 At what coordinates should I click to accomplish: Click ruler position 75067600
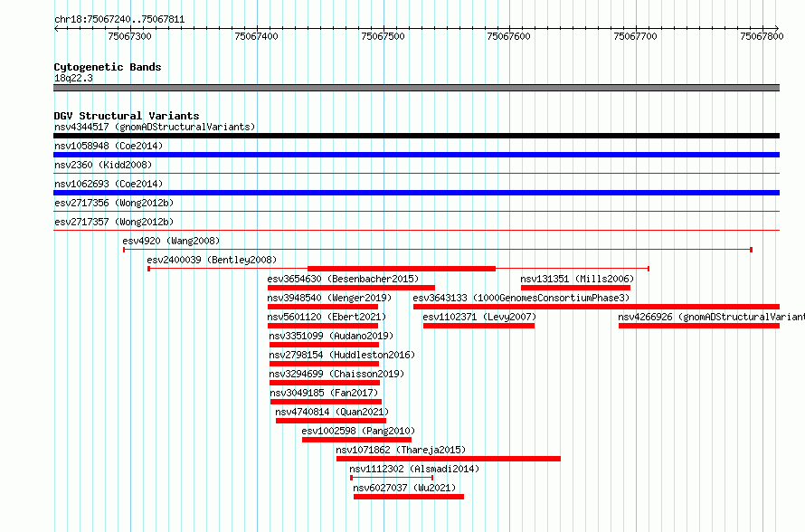(x=508, y=36)
